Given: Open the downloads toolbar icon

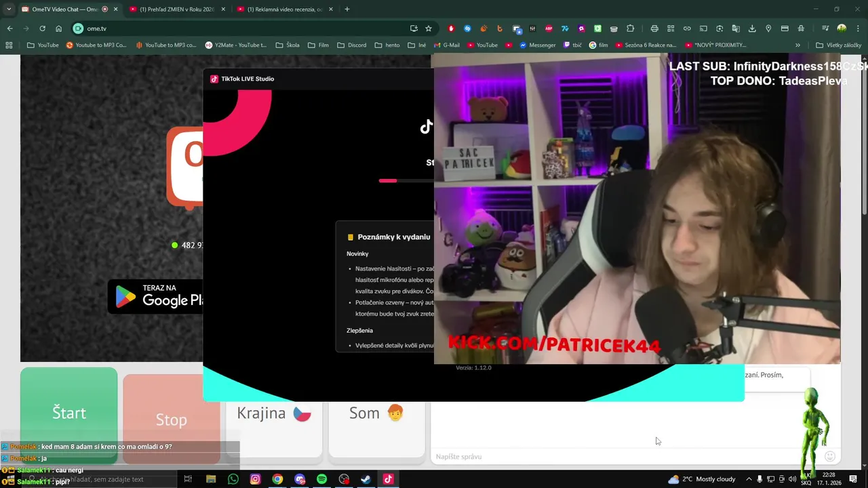Looking at the screenshot, I should click(752, 28).
